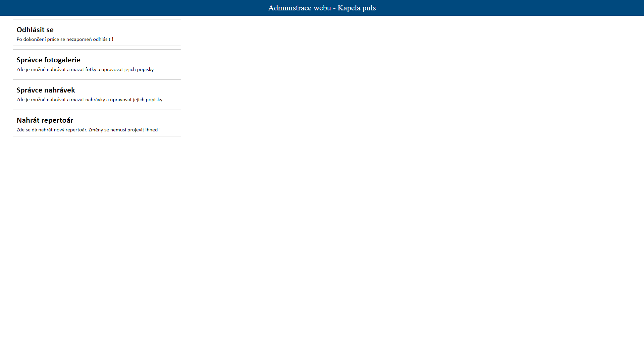The width and height of the screenshot is (644, 362).
Task: Open the Správce fotogalerie card heading
Action: (48, 60)
